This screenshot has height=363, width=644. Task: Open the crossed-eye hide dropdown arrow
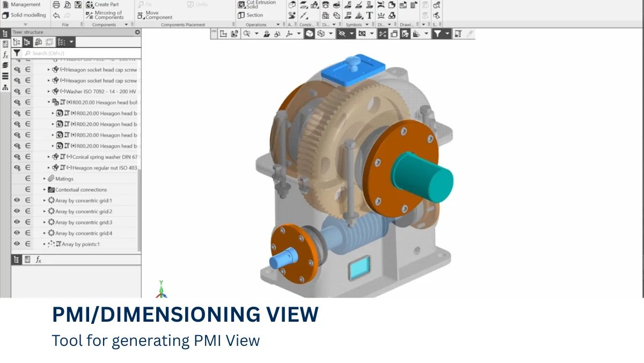click(352, 34)
